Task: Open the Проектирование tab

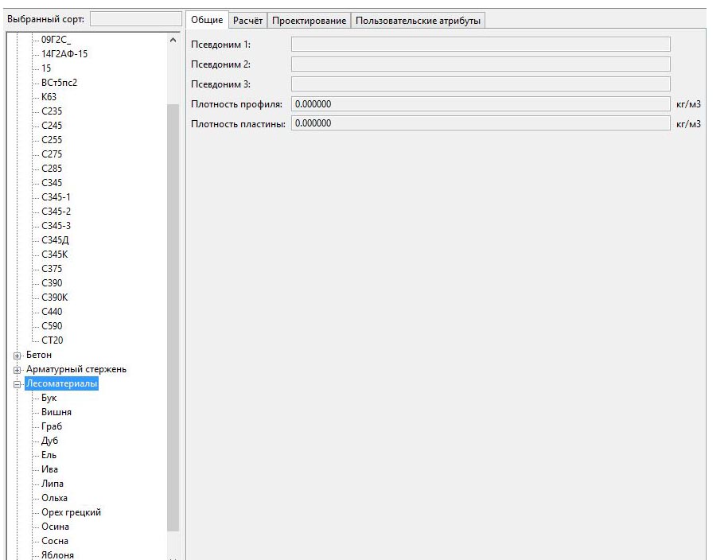Action: [x=309, y=21]
